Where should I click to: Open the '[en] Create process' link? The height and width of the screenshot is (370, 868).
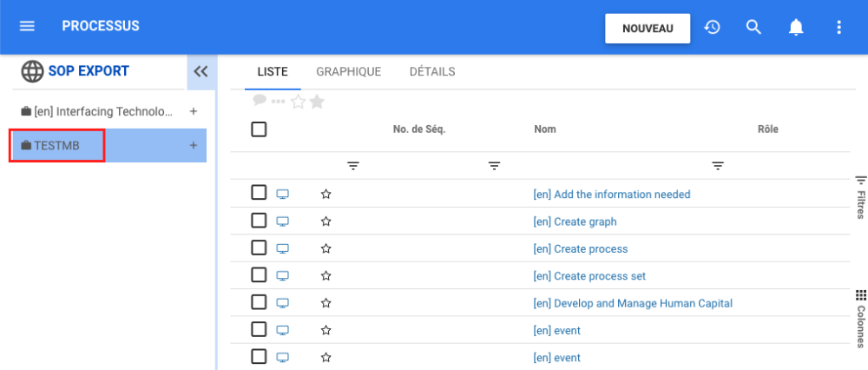pyautogui.click(x=580, y=249)
